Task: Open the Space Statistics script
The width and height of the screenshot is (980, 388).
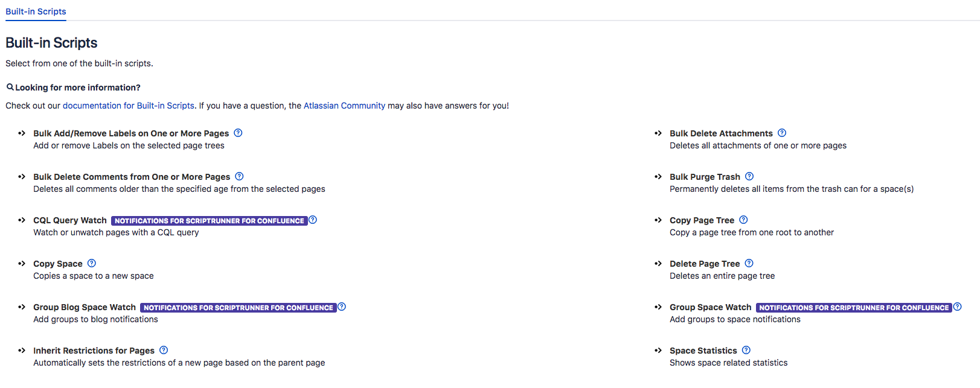Action: click(703, 351)
